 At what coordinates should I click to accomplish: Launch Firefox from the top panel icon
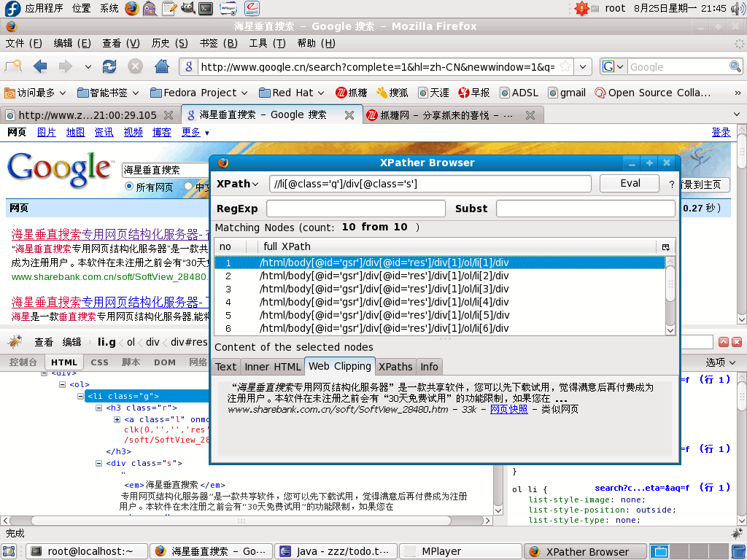[x=132, y=8]
